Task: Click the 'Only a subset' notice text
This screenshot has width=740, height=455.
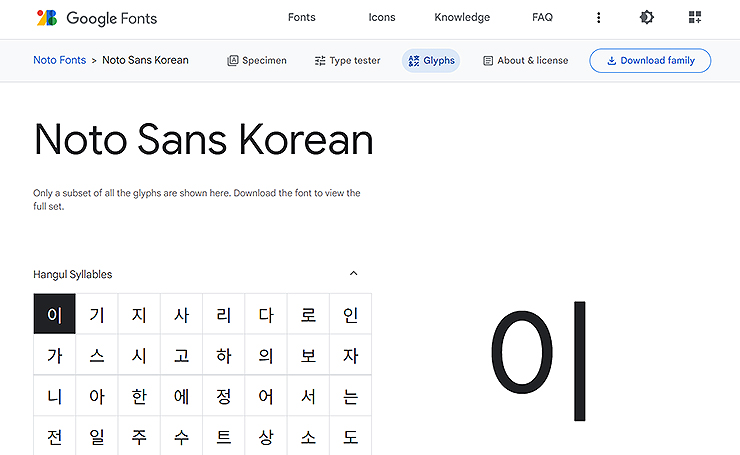Action: [197, 200]
